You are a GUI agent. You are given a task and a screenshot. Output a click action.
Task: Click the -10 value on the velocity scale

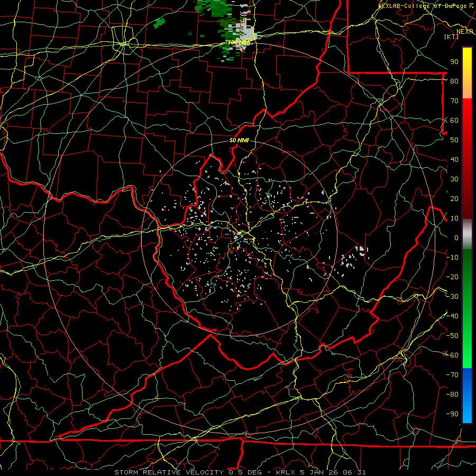(x=452, y=258)
